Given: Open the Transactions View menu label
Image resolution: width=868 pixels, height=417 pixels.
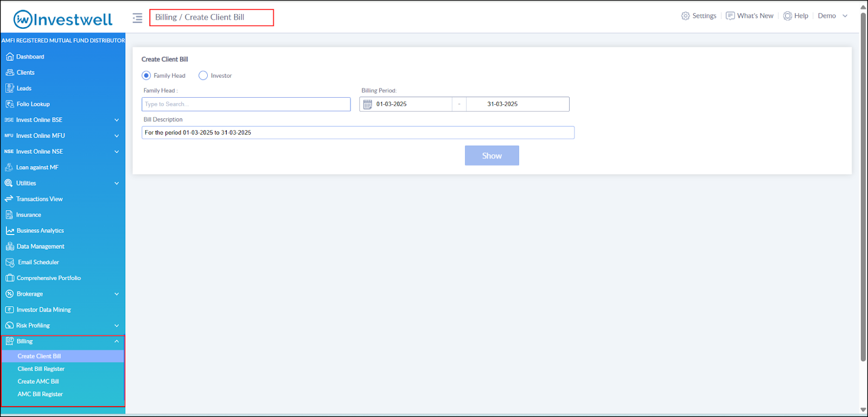Looking at the screenshot, I should tap(40, 199).
